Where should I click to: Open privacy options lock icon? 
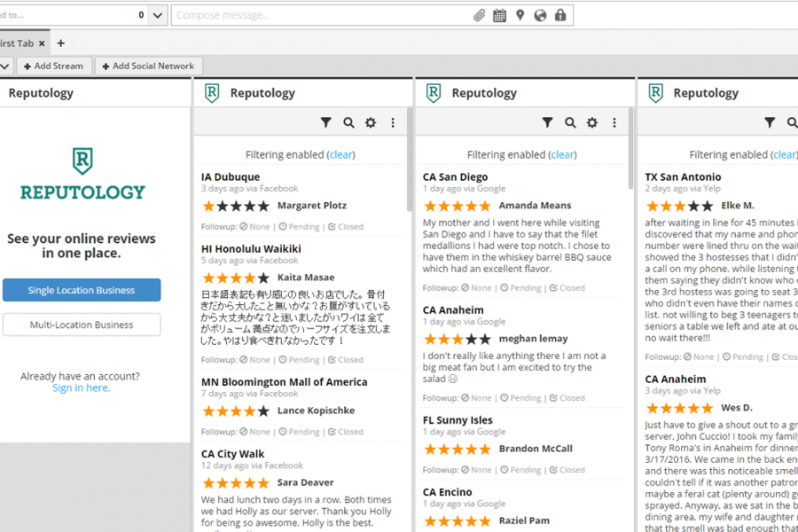[x=560, y=15]
